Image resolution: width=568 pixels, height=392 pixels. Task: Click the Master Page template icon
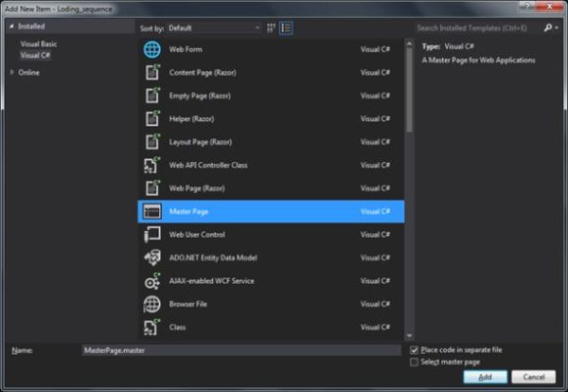click(152, 211)
